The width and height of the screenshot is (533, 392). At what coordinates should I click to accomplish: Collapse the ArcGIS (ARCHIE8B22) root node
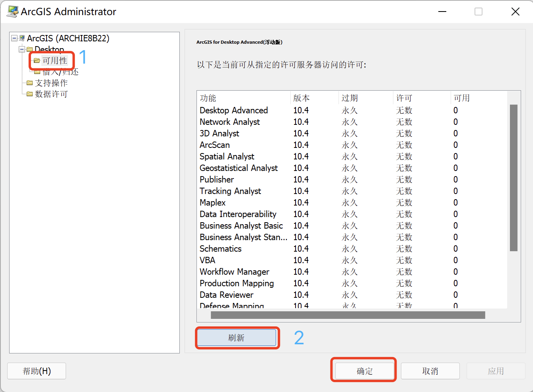pyautogui.click(x=14, y=38)
